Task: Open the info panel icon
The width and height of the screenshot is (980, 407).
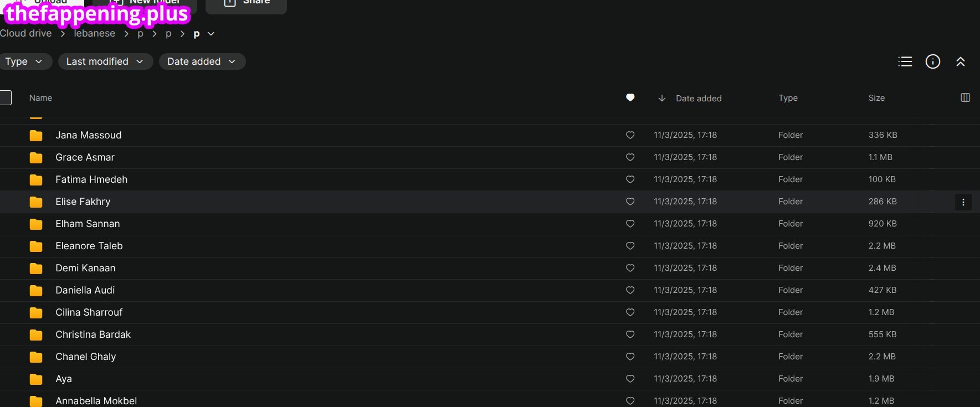Action: coord(933,61)
